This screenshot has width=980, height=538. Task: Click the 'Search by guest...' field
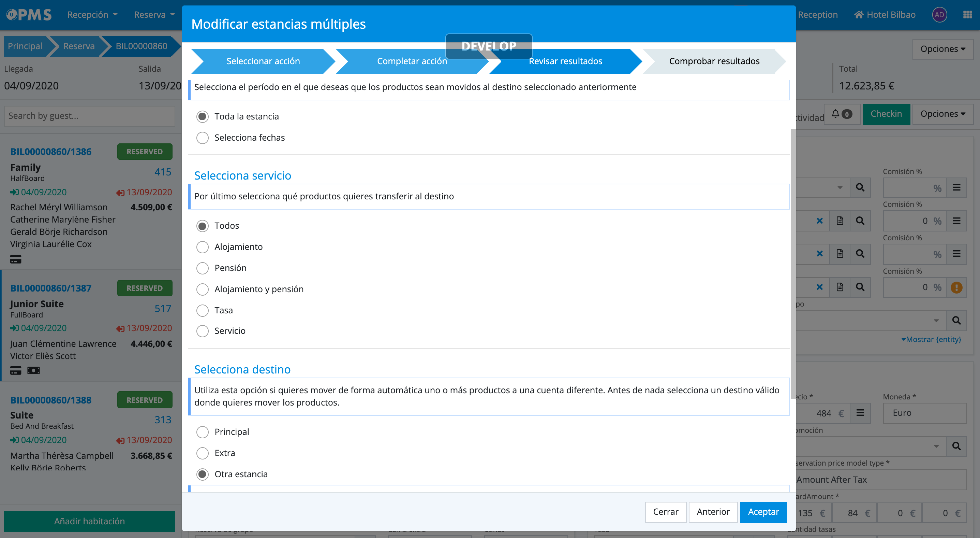89,116
